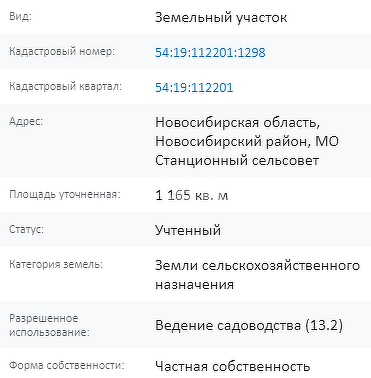Open cadastral quarter link 54:19:112201
371x378 pixels.
tap(194, 87)
